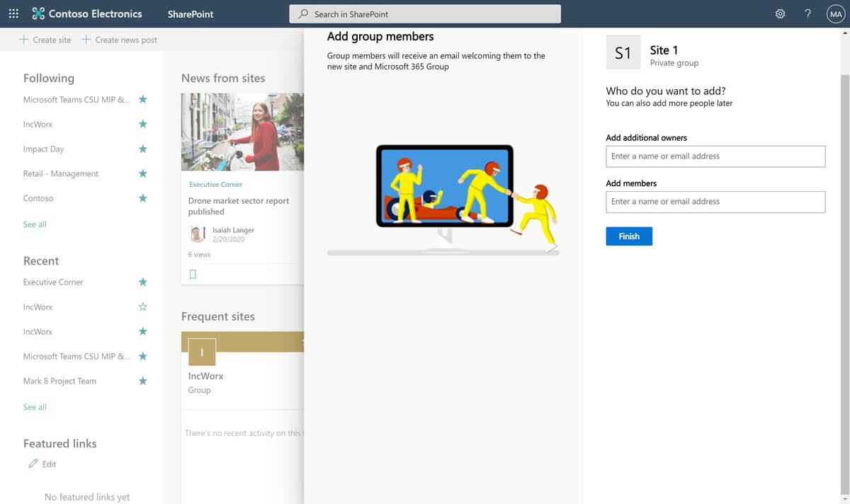This screenshot has height=504, width=850.
Task: Open the SharePoint header link
Action: [x=191, y=14]
